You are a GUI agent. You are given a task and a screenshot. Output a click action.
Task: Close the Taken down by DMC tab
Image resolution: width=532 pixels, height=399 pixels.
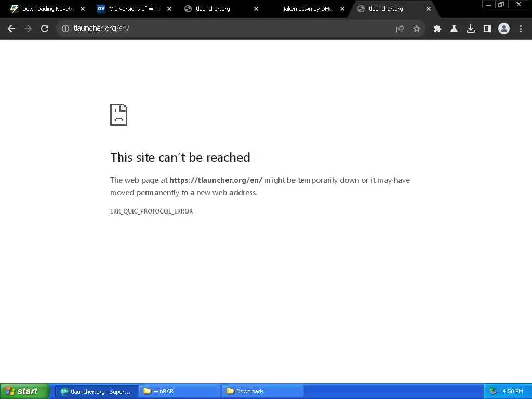coord(342,9)
